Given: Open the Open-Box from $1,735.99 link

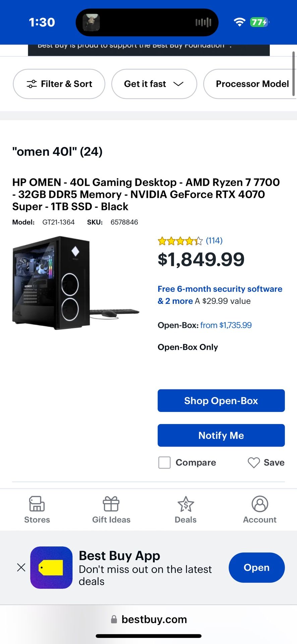Looking at the screenshot, I should [226, 325].
